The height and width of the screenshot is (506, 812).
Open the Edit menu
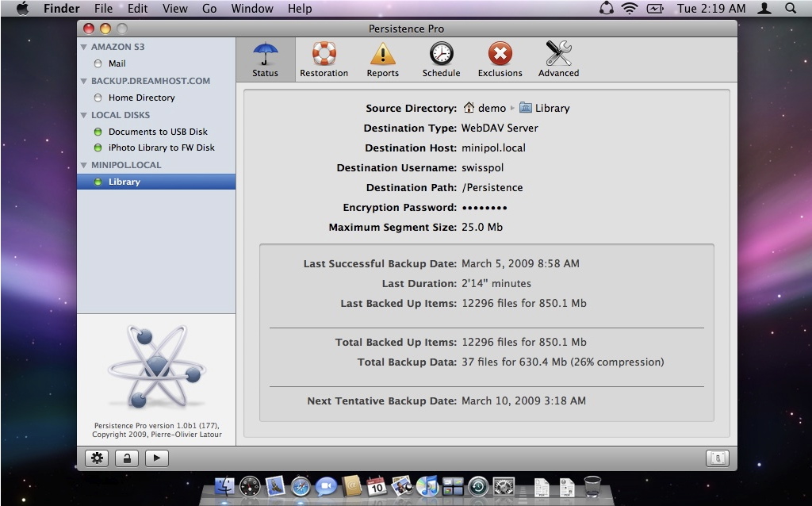138,8
